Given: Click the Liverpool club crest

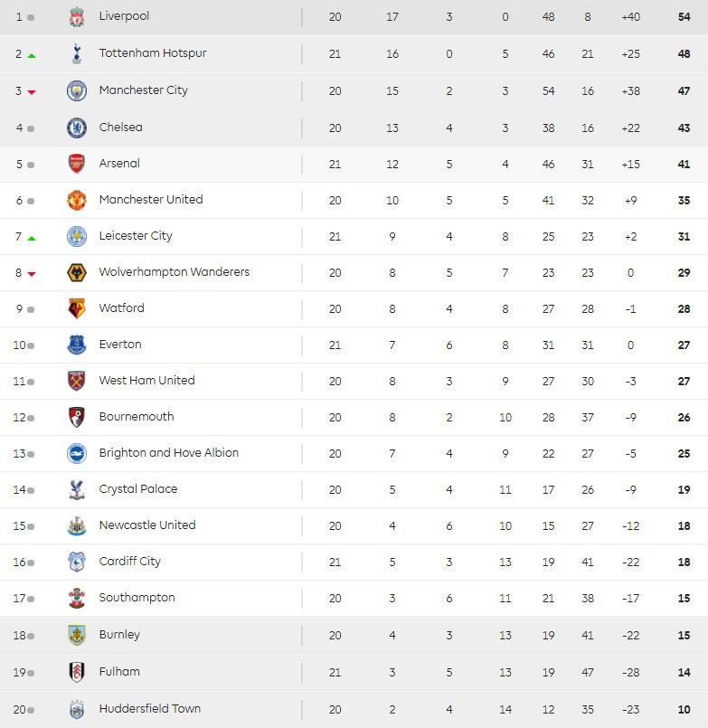Looking at the screenshot, I should [x=77, y=17].
